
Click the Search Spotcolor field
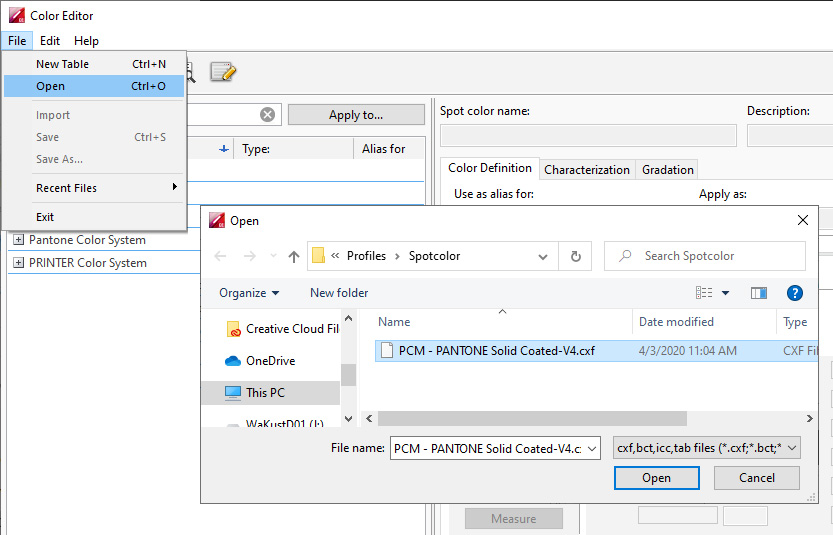705,256
